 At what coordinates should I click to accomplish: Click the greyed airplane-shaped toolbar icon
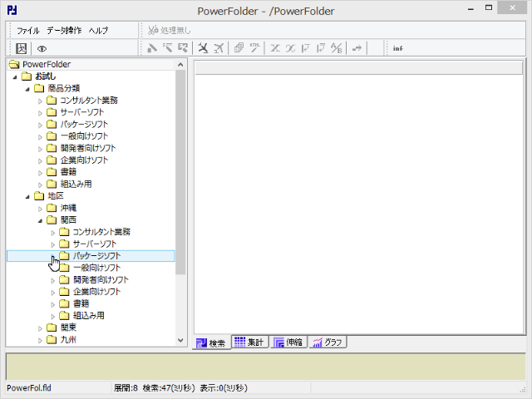pyautogui.click(x=219, y=48)
